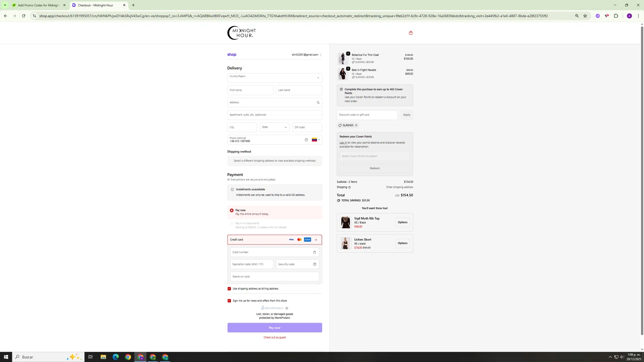Remove the SLASH25 discount code
644x362 pixels.
(356, 125)
